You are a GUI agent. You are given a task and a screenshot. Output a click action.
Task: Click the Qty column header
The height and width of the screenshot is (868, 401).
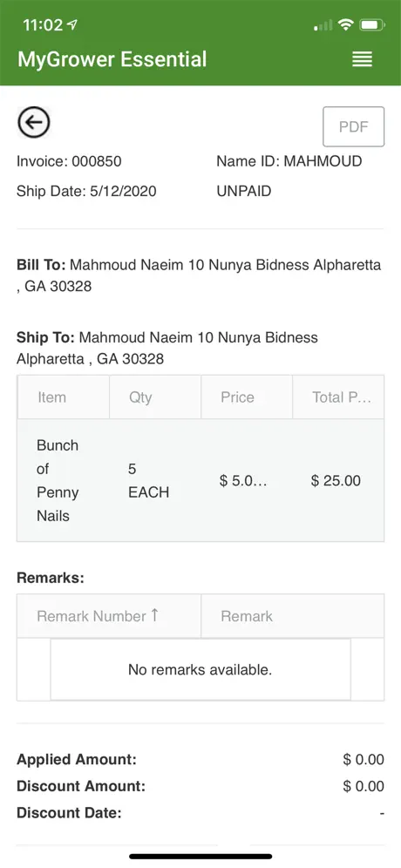click(155, 397)
